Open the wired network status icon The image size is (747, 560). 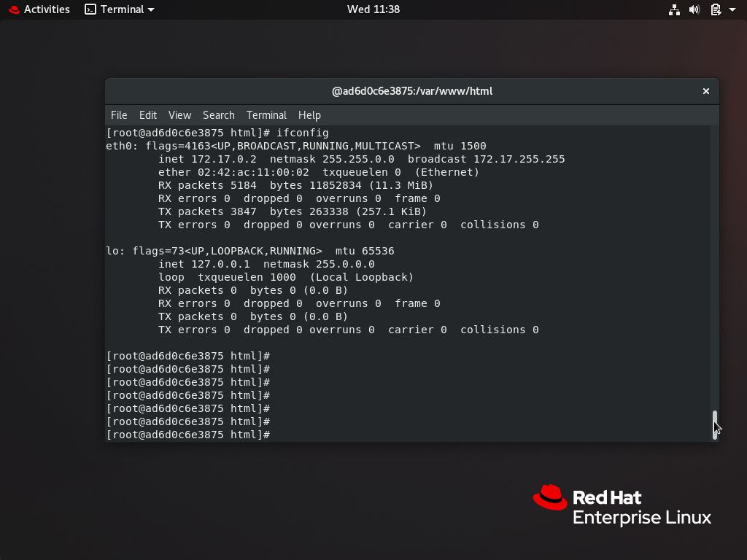(x=674, y=9)
